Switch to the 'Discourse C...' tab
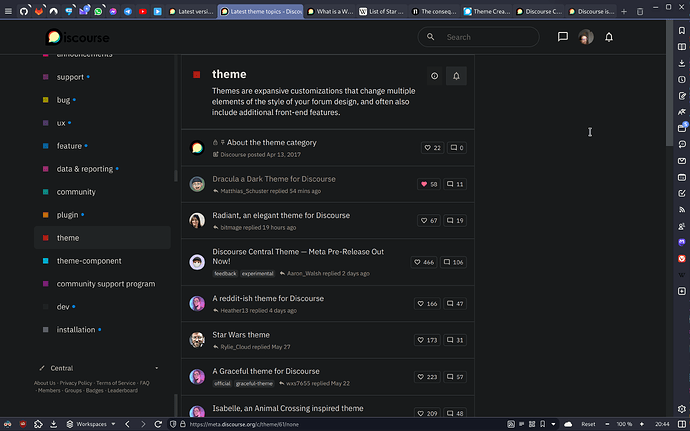Screen dimensions: 690x431 pyautogui.click(x=539, y=11)
